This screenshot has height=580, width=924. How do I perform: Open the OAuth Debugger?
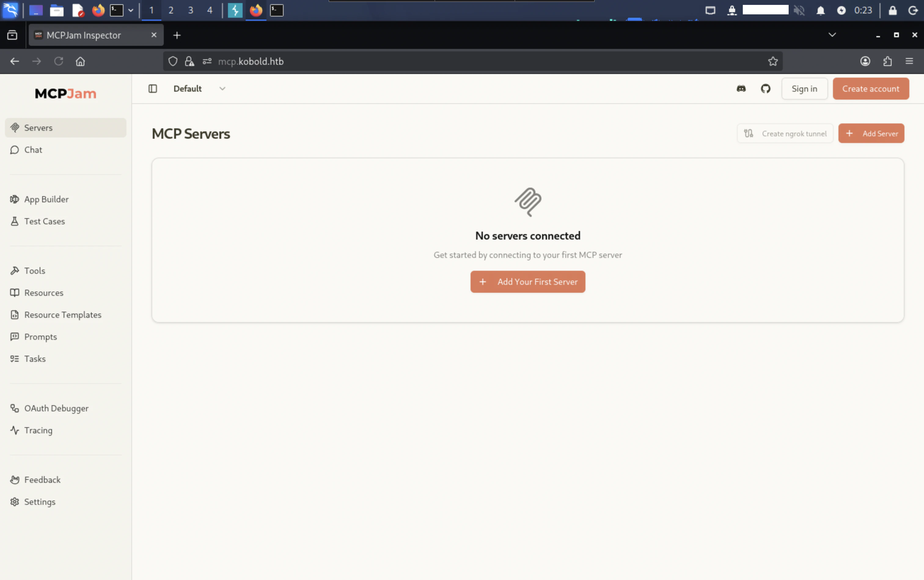tap(66, 408)
